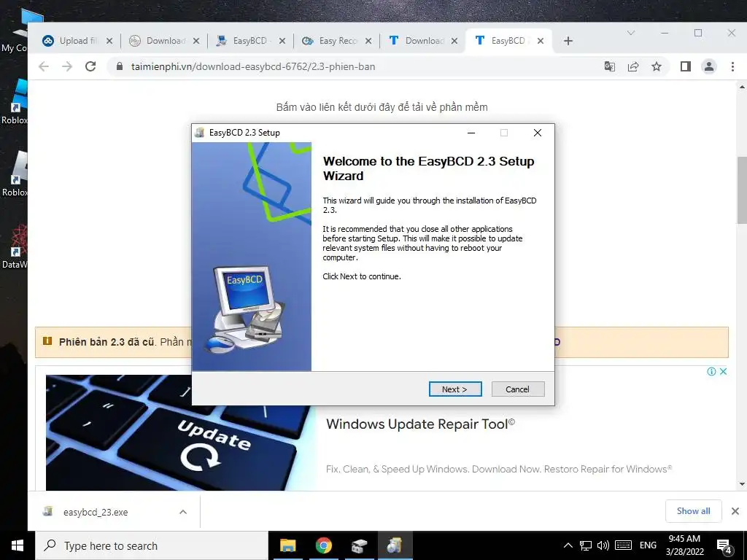Open the Windows Update Repair Tool ad link
Viewport: 747px width, 560px height.
click(420, 424)
